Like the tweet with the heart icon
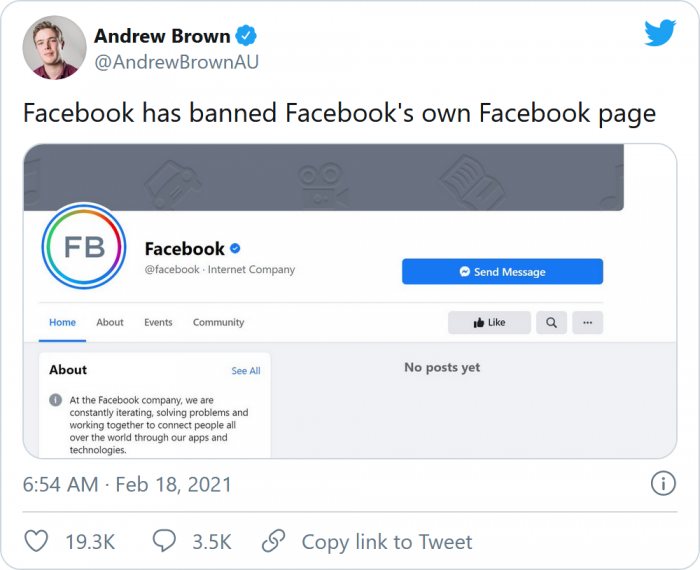700x570 pixels. 36,542
